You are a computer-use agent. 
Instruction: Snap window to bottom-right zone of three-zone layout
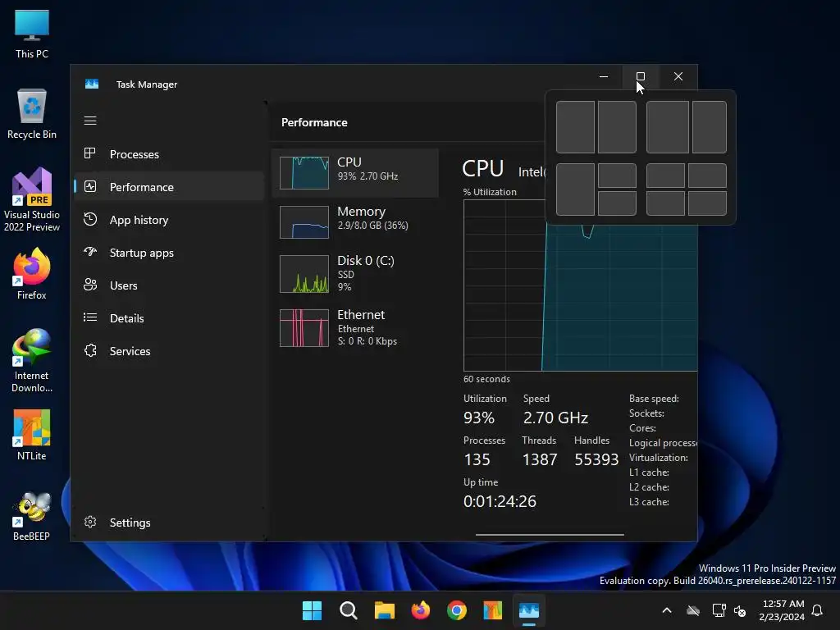tap(617, 203)
